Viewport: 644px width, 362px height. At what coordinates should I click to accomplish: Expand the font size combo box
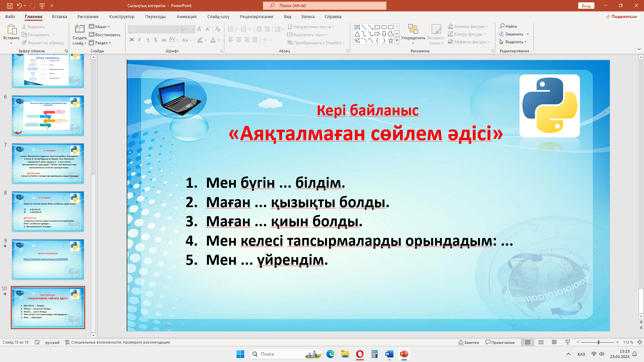193,29
